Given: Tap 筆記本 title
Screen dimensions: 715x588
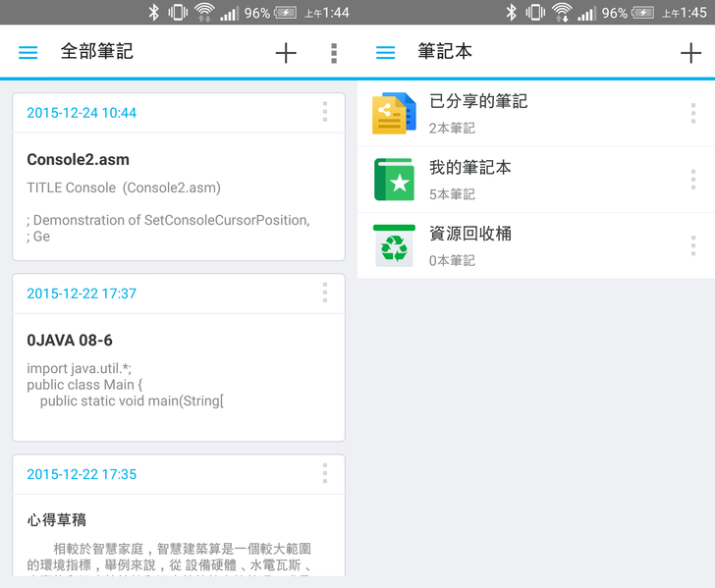Looking at the screenshot, I should [445, 51].
